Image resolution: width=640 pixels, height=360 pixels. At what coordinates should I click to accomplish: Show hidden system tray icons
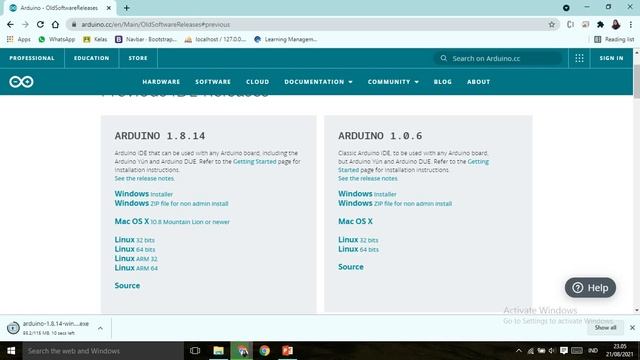pyautogui.click(x=518, y=351)
